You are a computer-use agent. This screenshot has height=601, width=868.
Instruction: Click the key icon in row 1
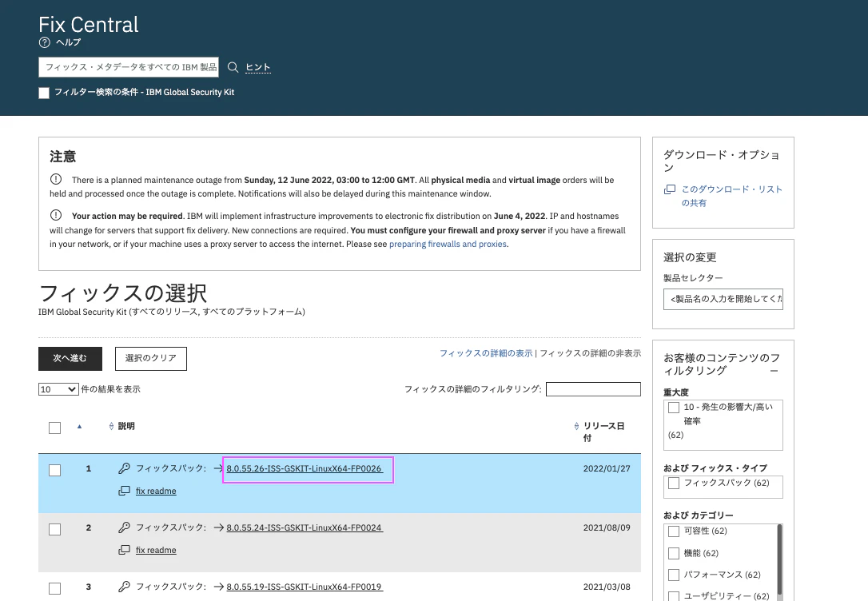[x=124, y=468]
